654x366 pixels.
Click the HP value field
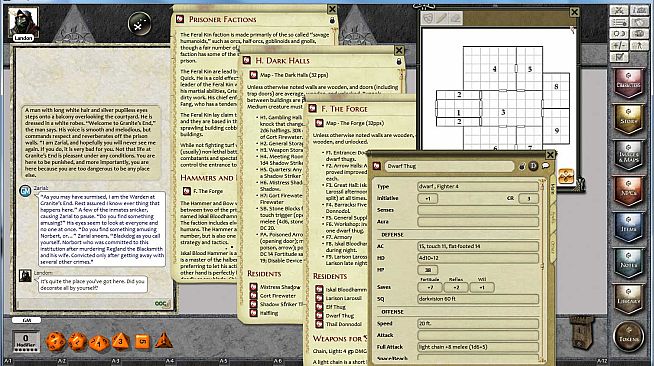[428, 270]
